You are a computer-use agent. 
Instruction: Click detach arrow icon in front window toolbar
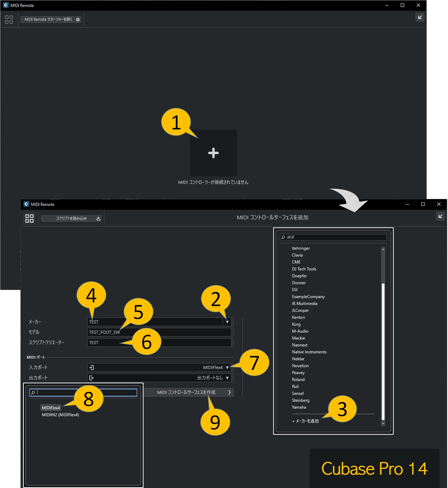(x=440, y=216)
